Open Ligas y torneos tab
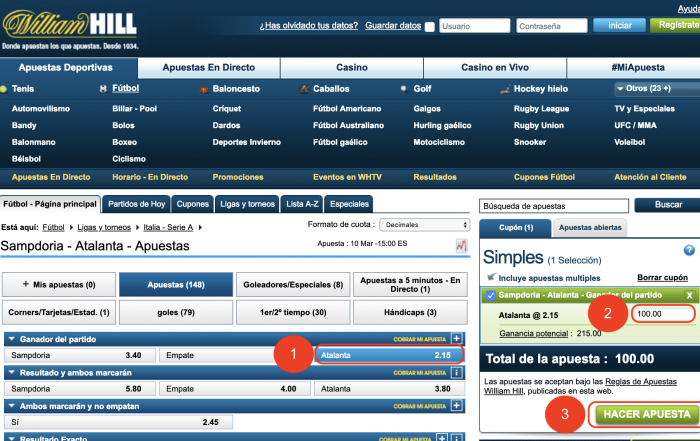 tap(247, 204)
